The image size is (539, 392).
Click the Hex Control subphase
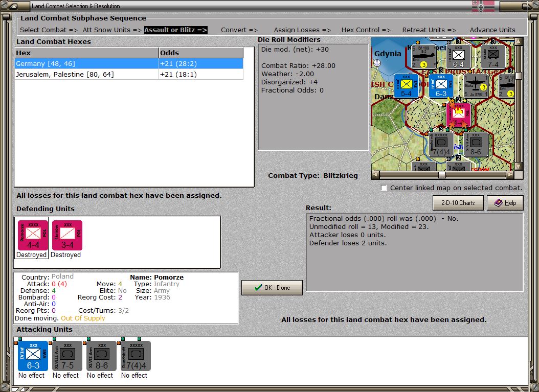coord(366,30)
